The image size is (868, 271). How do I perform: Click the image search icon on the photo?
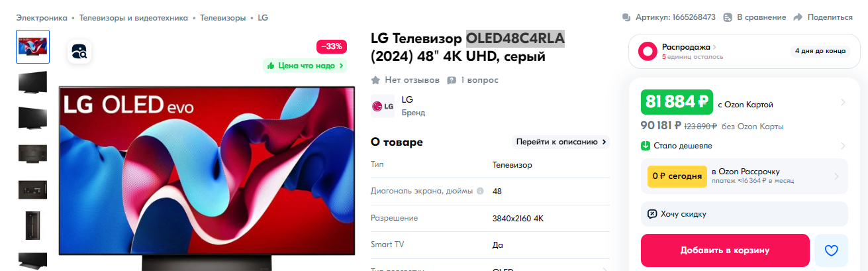tap(79, 52)
